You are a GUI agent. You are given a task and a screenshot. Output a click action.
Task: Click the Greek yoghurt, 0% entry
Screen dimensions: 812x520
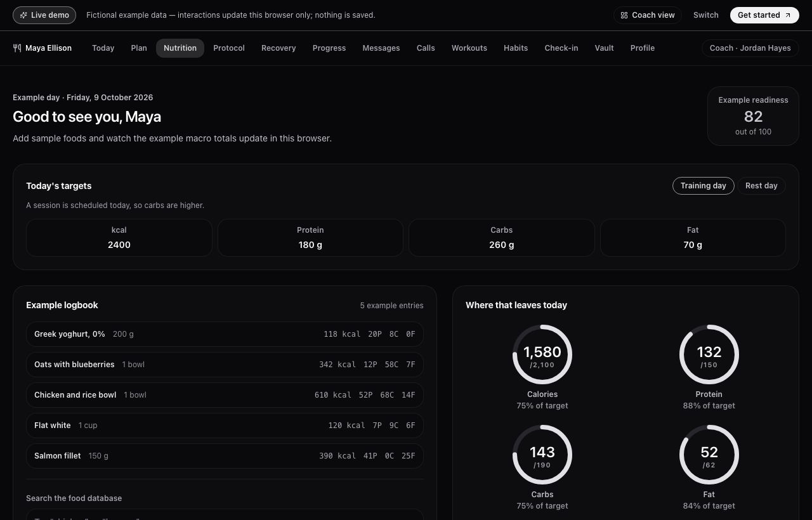(x=225, y=334)
